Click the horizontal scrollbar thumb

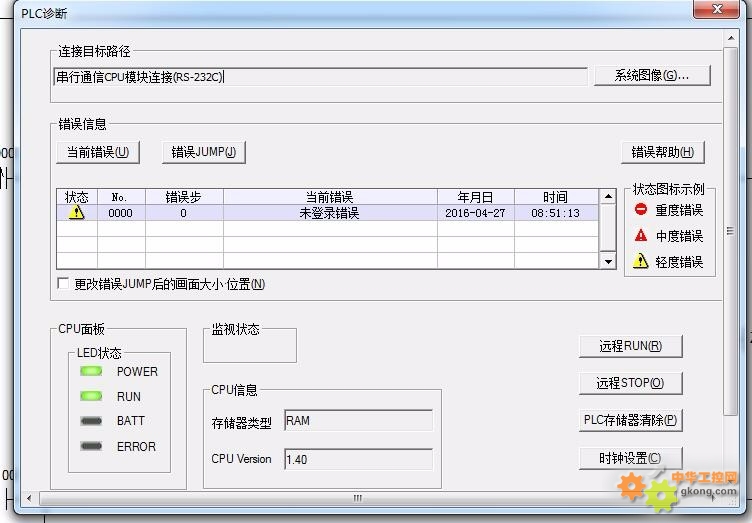[x=358, y=498]
